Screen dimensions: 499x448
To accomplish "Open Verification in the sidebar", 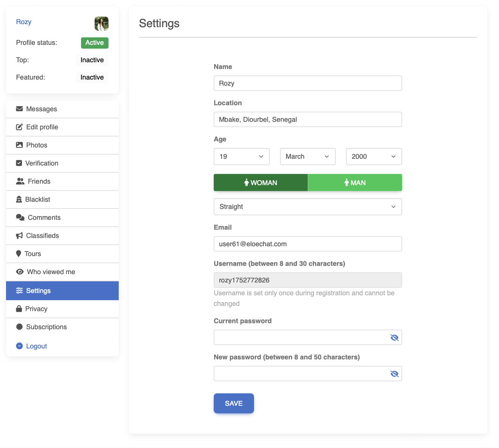I will pyautogui.click(x=62, y=163).
